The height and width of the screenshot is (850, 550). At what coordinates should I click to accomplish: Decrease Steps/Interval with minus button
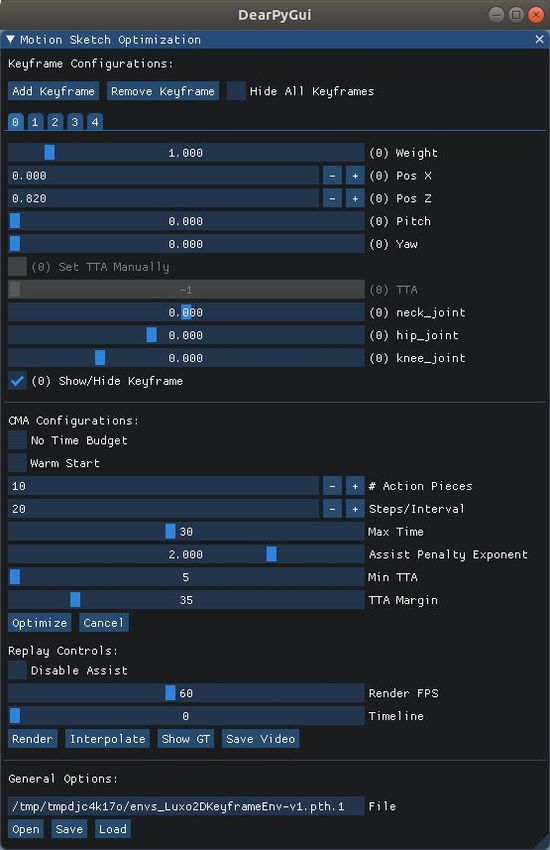(x=332, y=508)
